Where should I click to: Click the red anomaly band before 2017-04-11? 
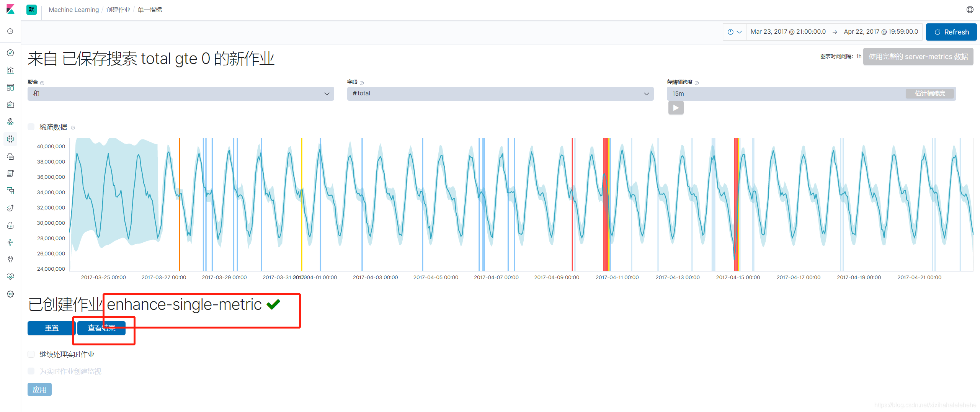coord(606,204)
